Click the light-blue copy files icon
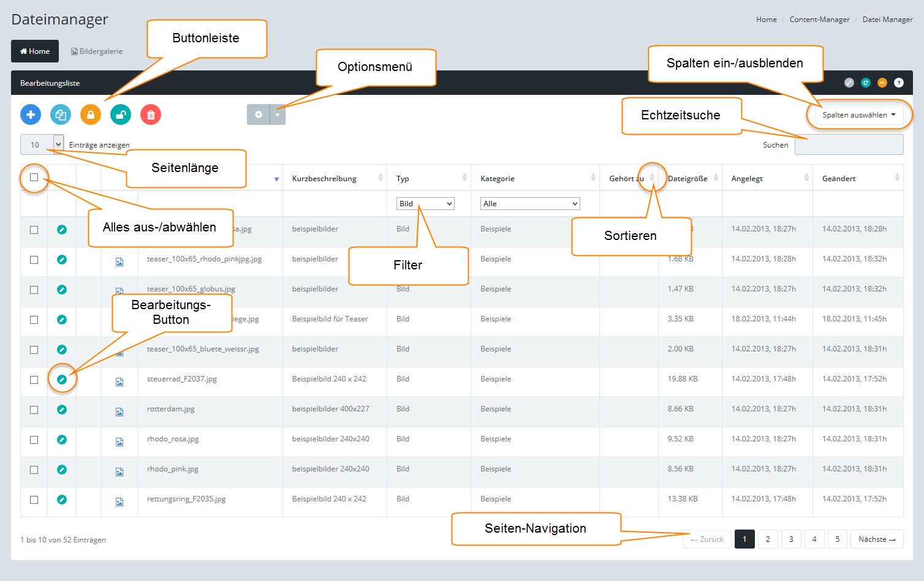924x581 pixels. (61, 114)
